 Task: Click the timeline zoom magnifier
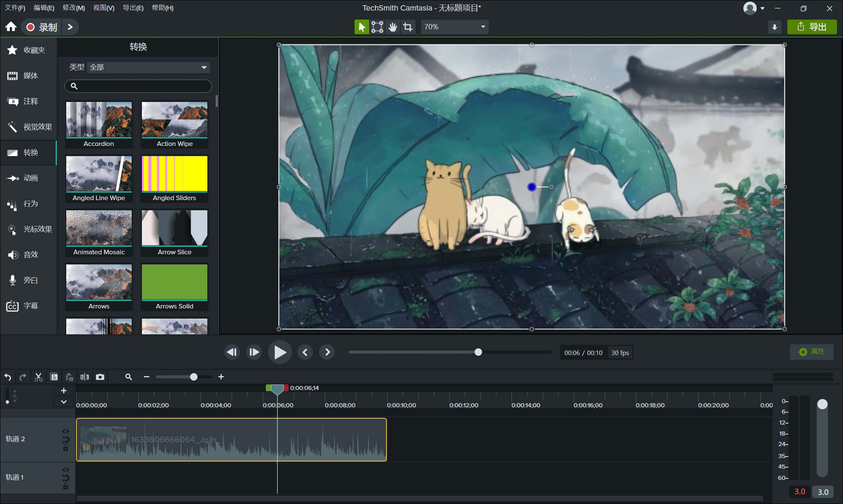(129, 377)
